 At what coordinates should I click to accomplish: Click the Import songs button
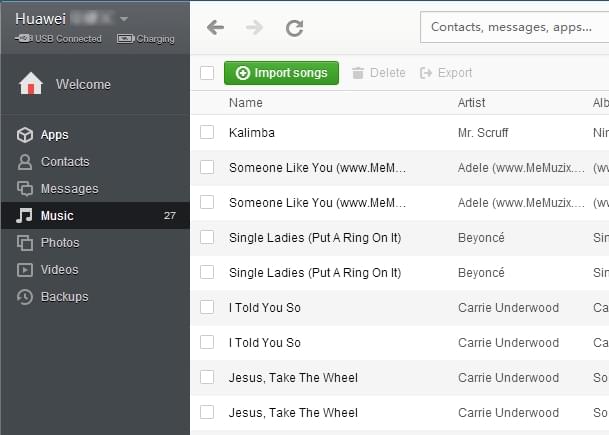point(282,73)
